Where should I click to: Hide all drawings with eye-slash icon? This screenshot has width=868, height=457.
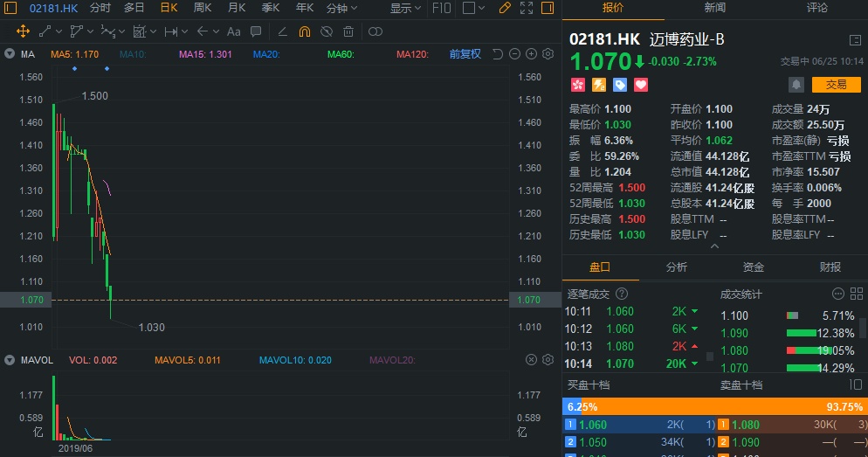click(x=327, y=31)
